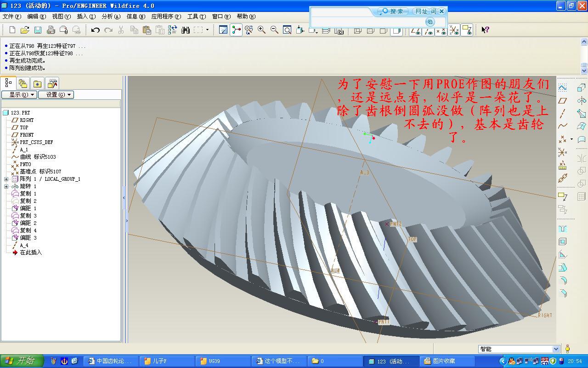Print the model using the printer icon
The height and width of the screenshot is (368, 588).
(x=51, y=30)
